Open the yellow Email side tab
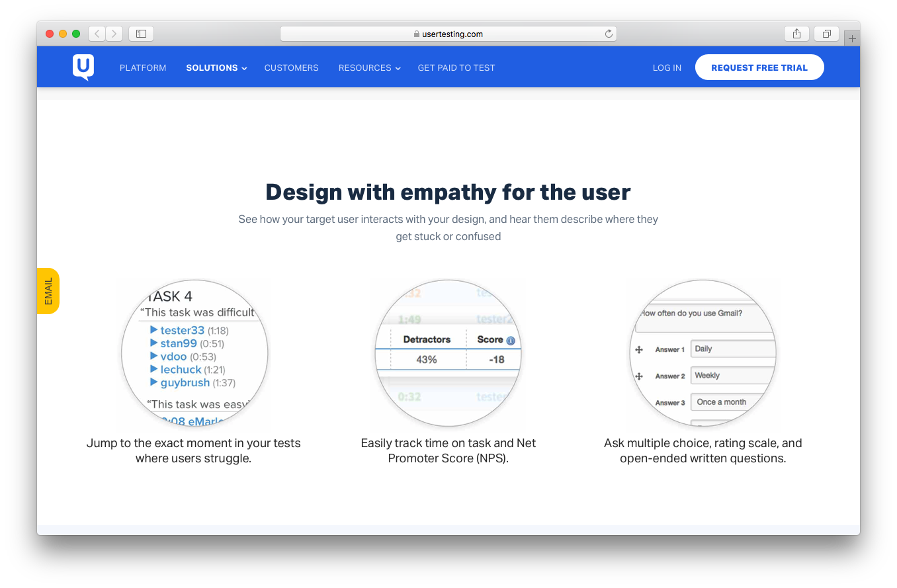 48,291
